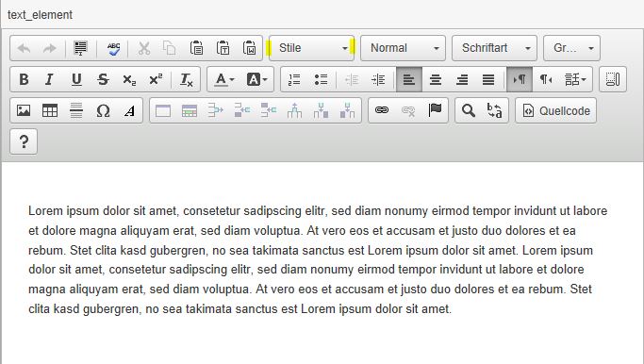Open the Normal format dropdown
Viewport: 644px width, 364px height.
click(x=403, y=48)
